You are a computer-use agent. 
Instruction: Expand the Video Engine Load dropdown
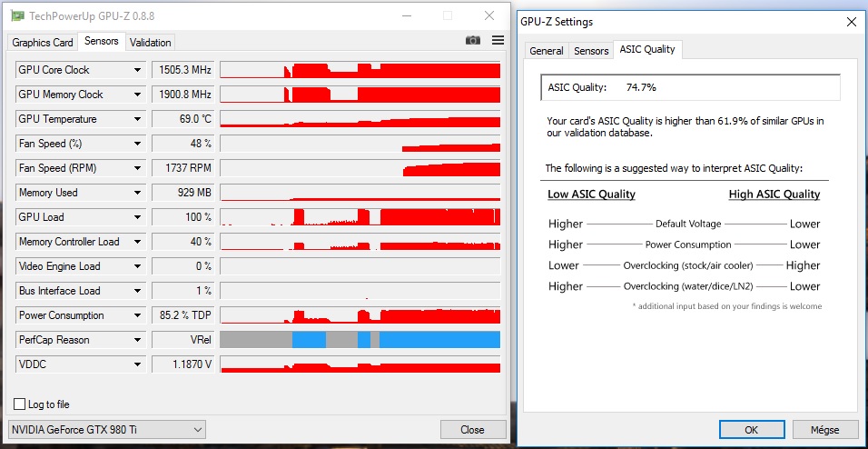137,266
